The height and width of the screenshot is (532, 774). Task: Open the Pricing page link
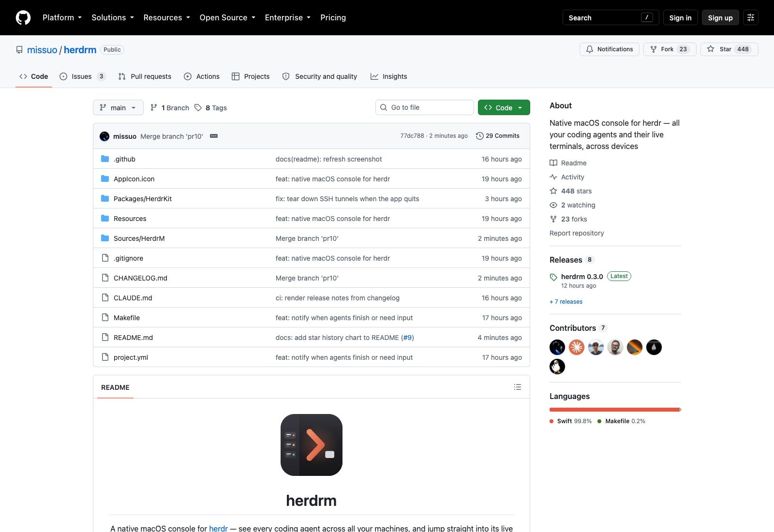pos(333,17)
